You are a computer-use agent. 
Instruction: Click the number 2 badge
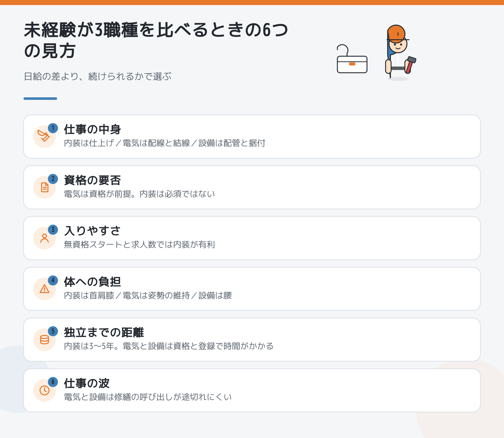click(53, 179)
